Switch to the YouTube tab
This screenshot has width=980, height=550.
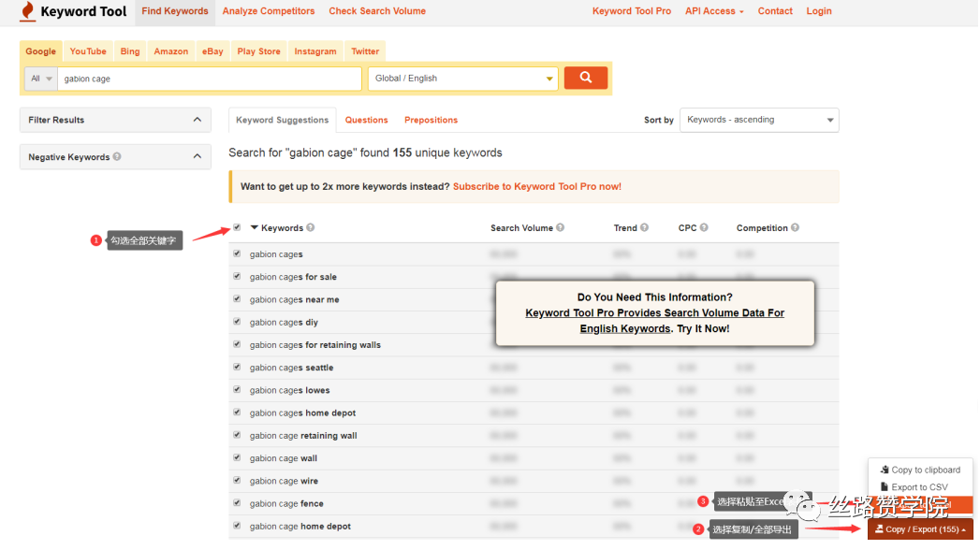[x=88, y=51]
